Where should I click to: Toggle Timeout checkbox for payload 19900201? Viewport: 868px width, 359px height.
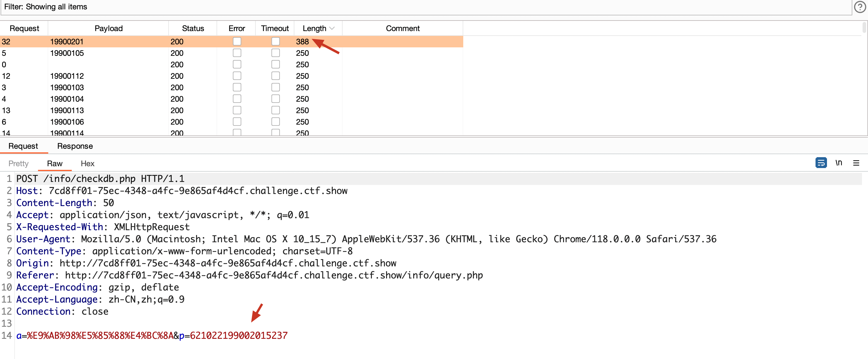(x=276, y=41)
